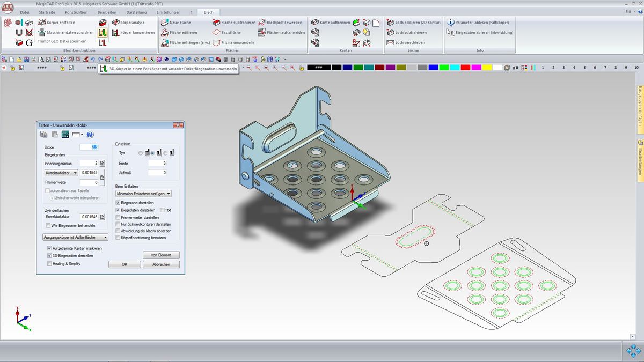
Task: Expand Minimalen Freischnitt einfügen dropdown
Action: pos(143,194)
